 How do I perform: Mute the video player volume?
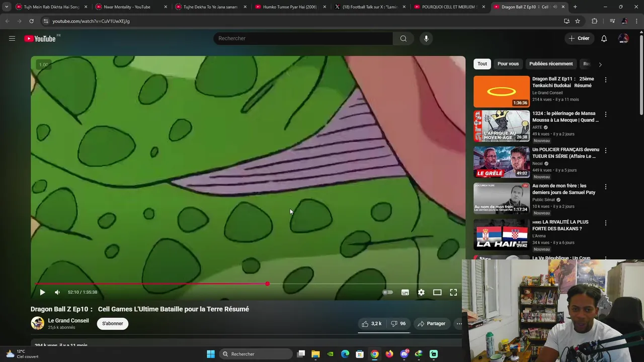(57, 292)
